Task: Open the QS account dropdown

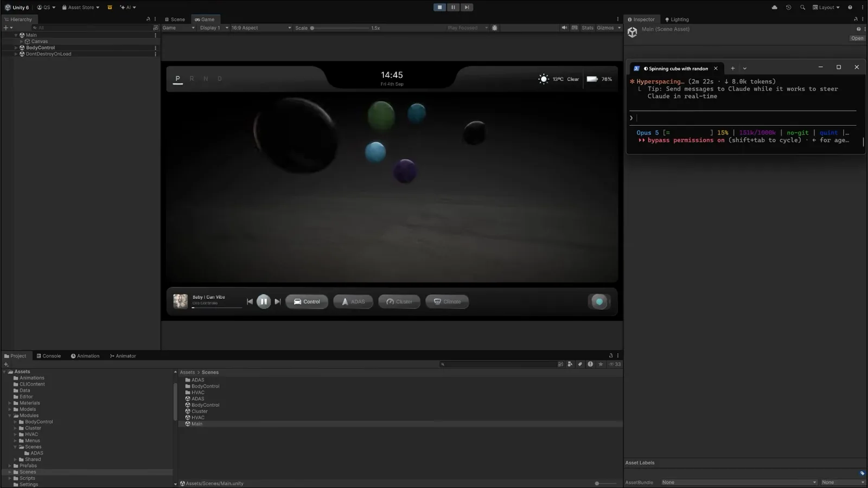Action: (46, 7)
